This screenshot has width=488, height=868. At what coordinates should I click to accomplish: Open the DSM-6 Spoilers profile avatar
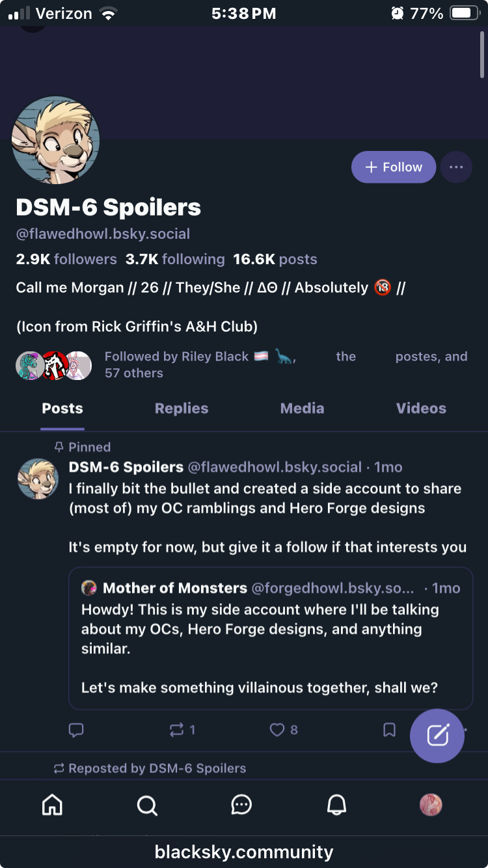tap(56, 140)
